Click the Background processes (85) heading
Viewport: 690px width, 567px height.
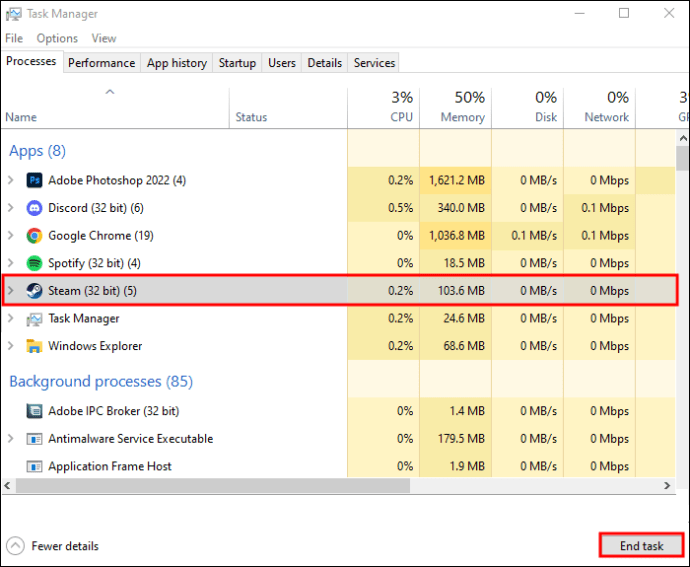(101, 381)
